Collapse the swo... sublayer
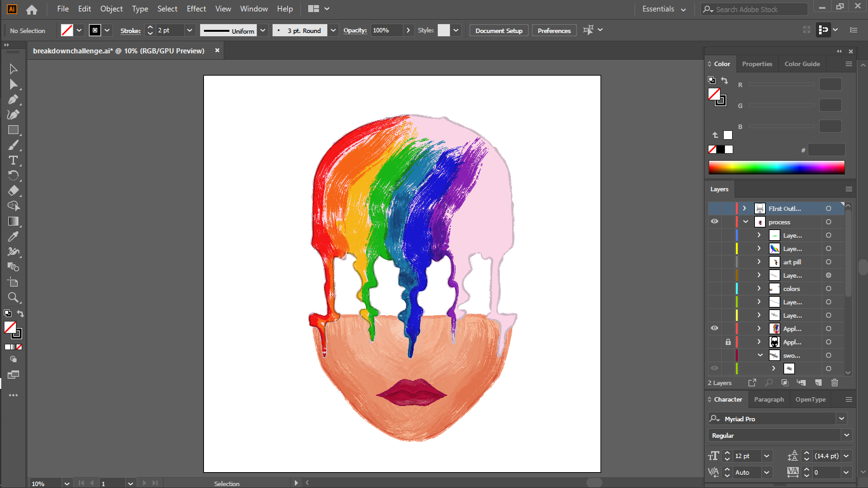The height and width of the screenshot is (488, 868). [x=760, y=355]
